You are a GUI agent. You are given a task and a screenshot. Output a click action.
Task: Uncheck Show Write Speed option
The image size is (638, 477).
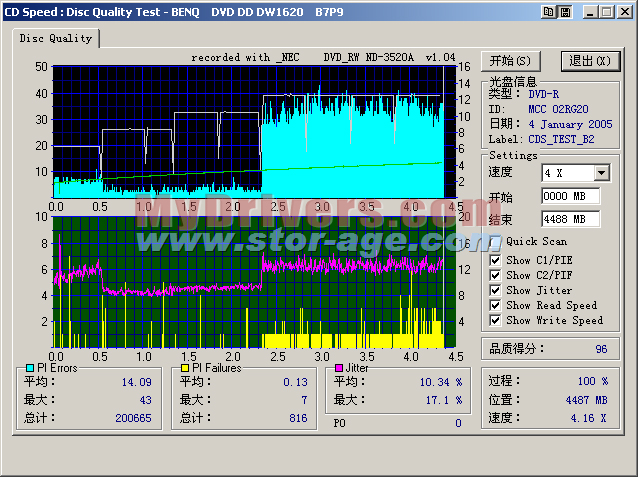click(x=496, y=320)
